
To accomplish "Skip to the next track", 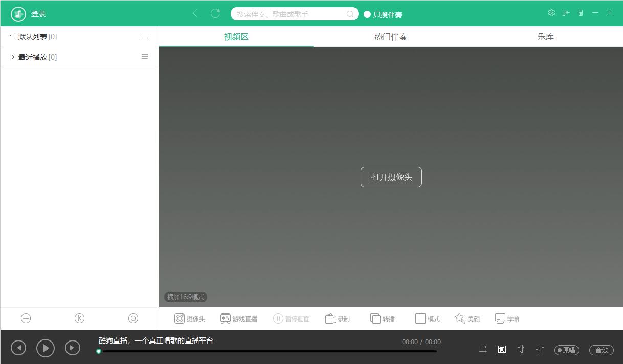I will click(x=73, y=348).
